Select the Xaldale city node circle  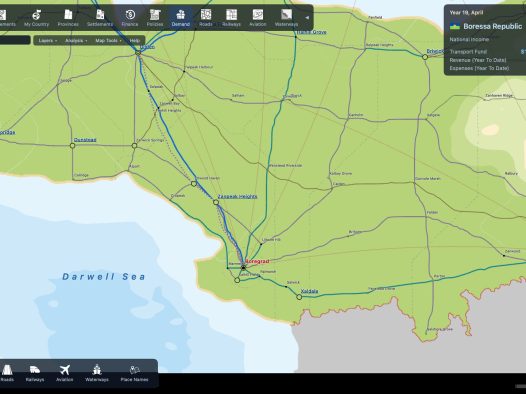(299, 297)
